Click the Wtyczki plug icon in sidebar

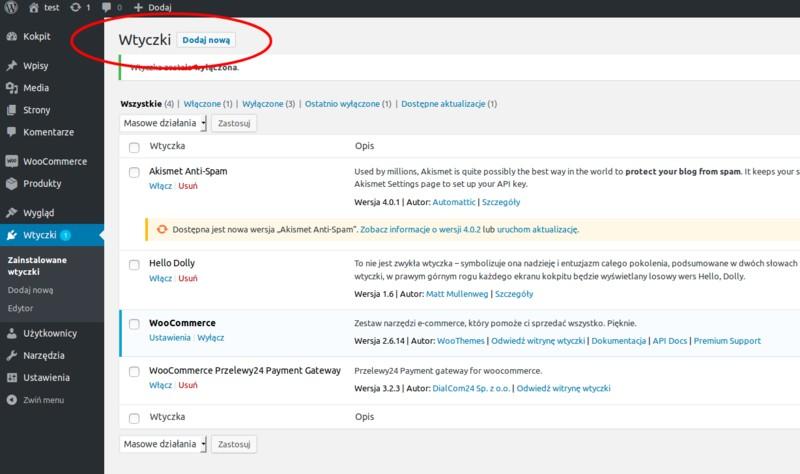12,235
